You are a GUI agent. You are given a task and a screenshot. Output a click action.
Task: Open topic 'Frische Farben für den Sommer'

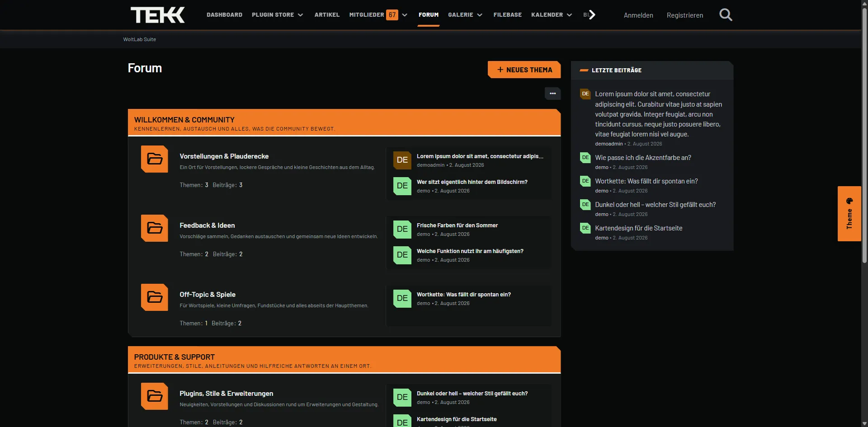coord(457,225)
